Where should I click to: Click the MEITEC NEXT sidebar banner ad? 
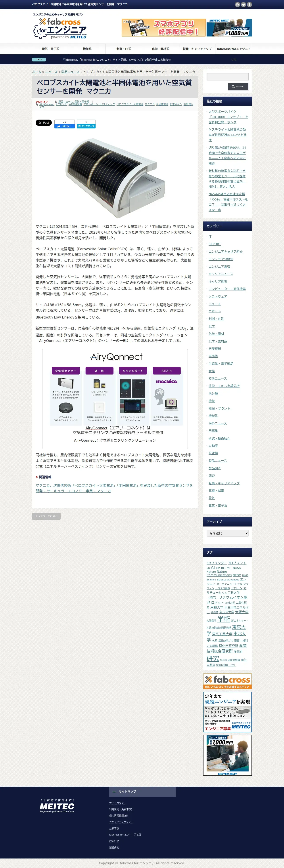click(227, 755)
